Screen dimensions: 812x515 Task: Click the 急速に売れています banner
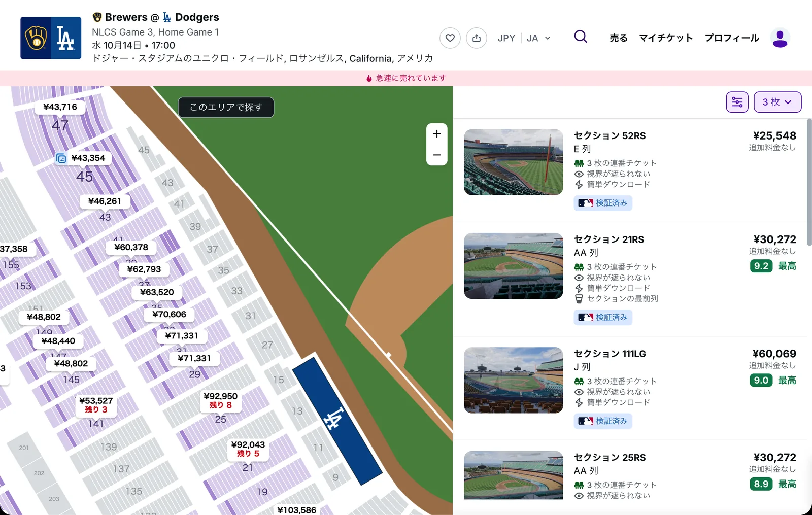406,78
